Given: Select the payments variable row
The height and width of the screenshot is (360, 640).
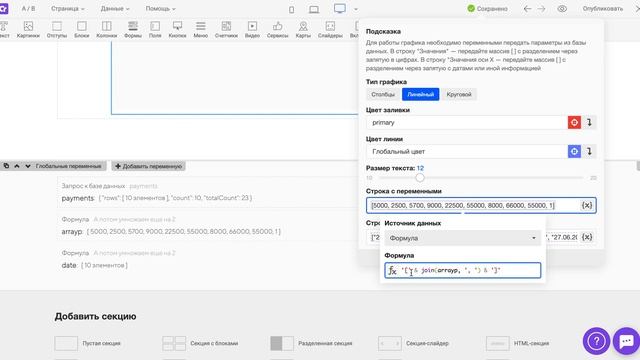Looking at the screenshot, I should (x=207, y=192).
